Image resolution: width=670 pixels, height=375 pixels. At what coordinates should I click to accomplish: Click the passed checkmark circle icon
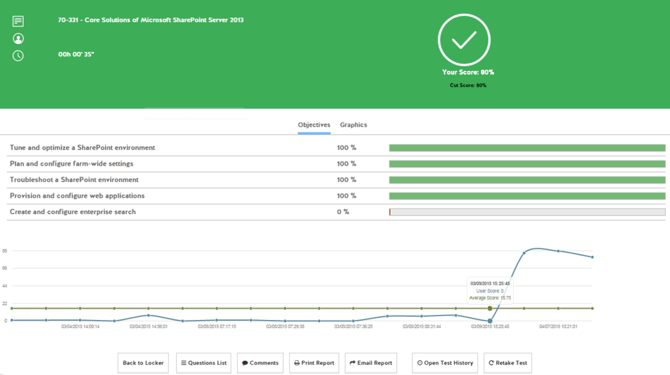pos(464,40)
